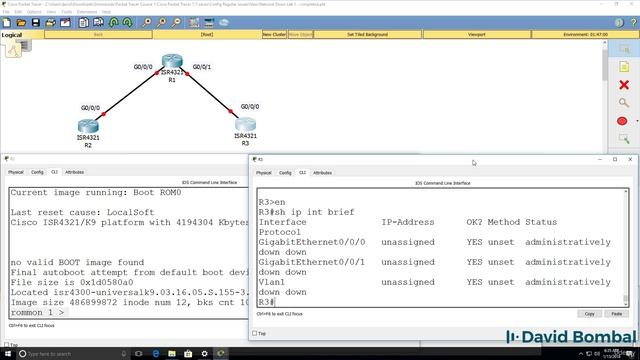Switch to Attributes tab in R1 window
The height and width of the screenshot is (360, 640).
click(x=74, y=172)
